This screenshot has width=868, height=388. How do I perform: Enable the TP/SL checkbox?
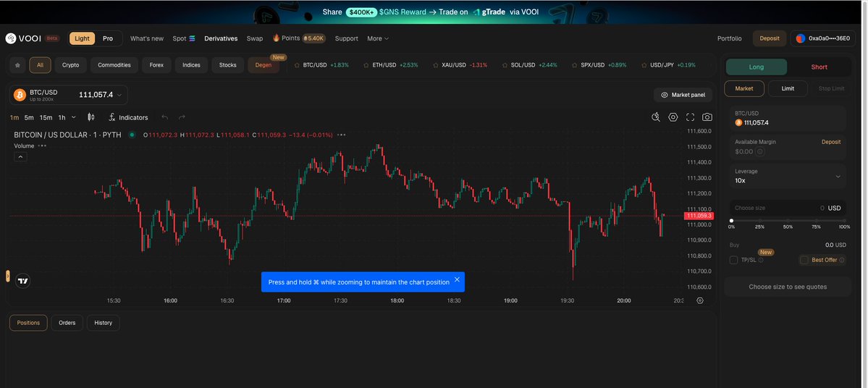click(x=733, y=260)
